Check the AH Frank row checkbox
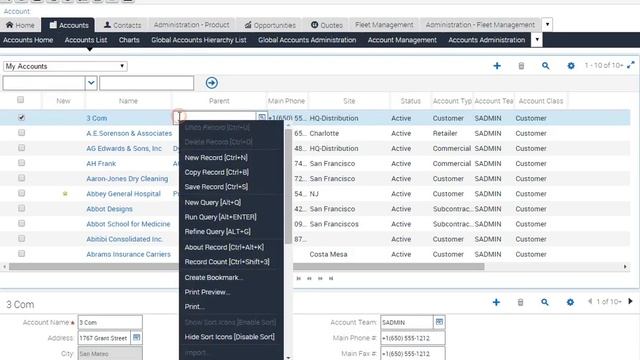The image size is (640, 360). click(21, 163)
